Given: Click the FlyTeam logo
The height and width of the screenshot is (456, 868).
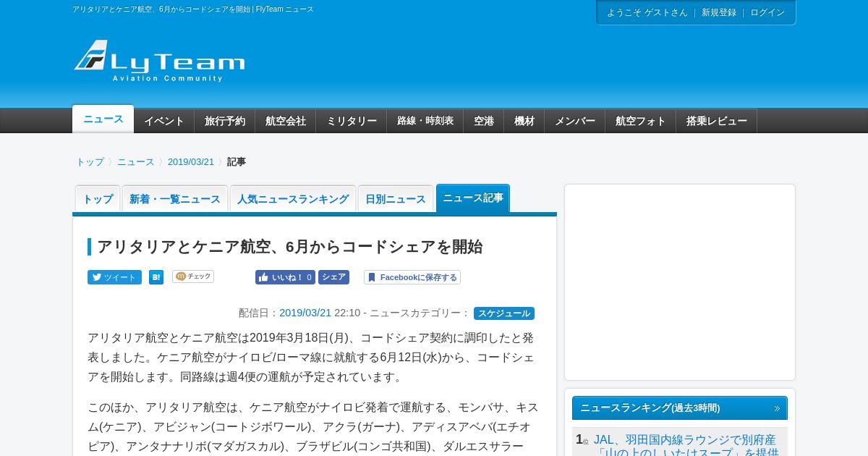Looking at the screenshot, I should pyautogui.click(x=159, y=61).
